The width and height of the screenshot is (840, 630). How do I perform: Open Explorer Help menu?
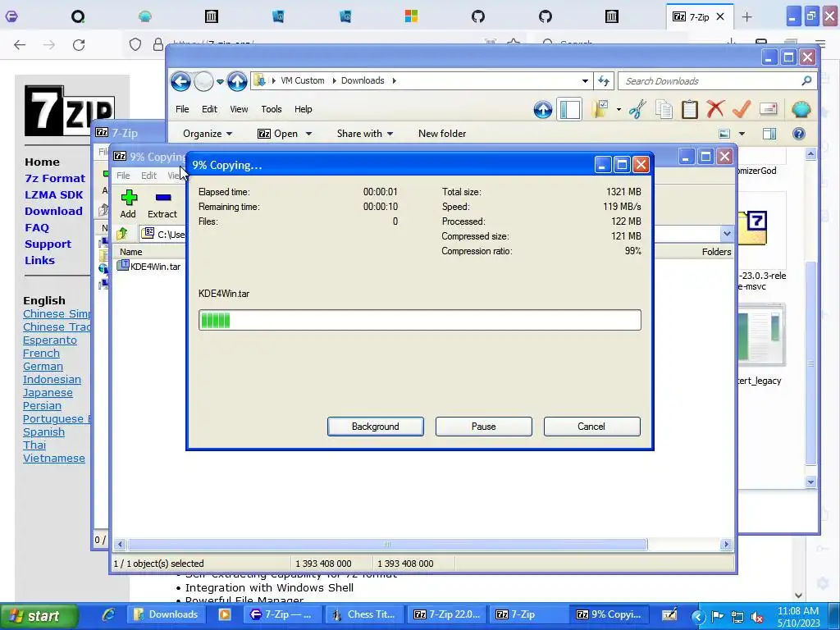pos(304,109)
